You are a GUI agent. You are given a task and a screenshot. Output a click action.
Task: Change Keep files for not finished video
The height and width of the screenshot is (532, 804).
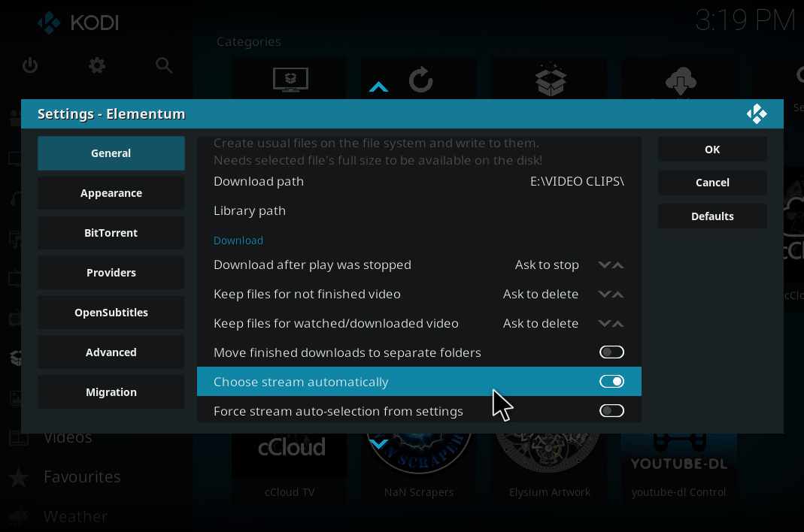(x=419, y=295)
